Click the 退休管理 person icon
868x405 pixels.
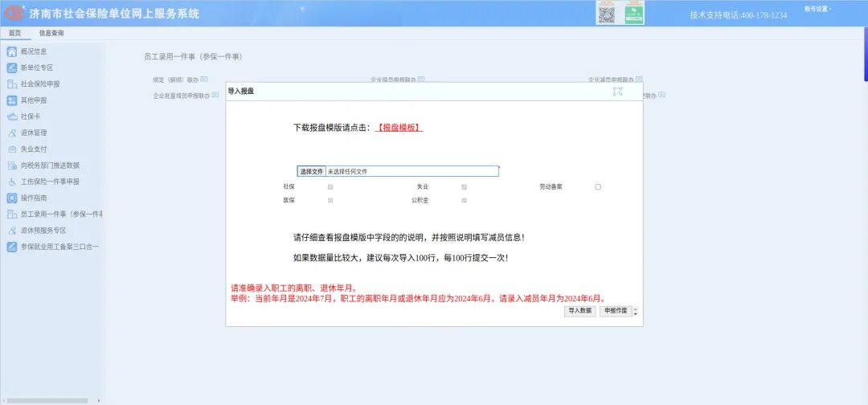[12, 133]
